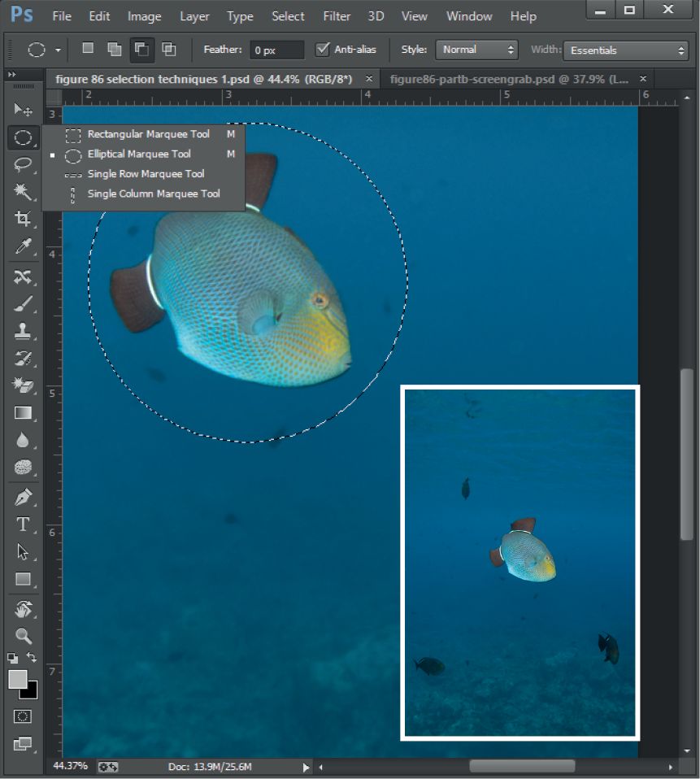Enable Add to Selection mode
This screenshot has height=779, width=700.
pos(115,49)
